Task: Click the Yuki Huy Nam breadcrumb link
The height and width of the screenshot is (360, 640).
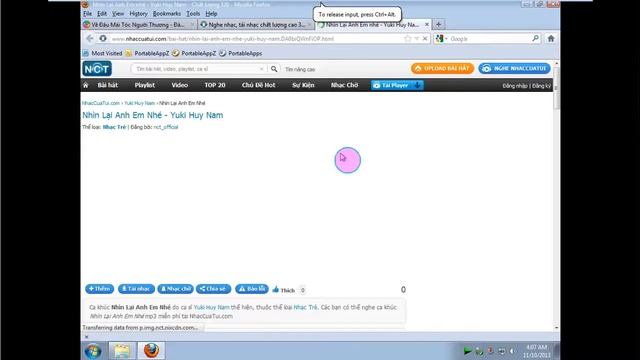Action: pos(140,103)
